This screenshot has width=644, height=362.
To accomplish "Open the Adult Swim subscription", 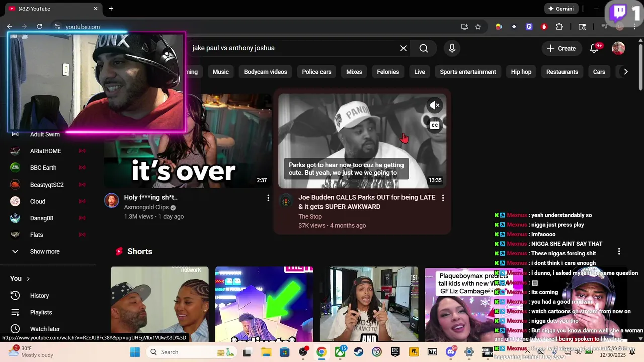I will (48, 134).
